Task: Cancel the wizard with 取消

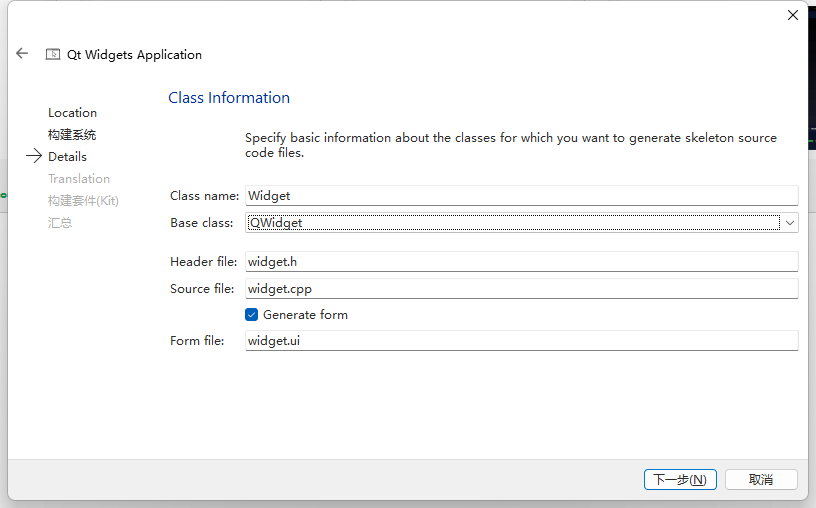Action: pyautogui.click(x=761, y=480)
